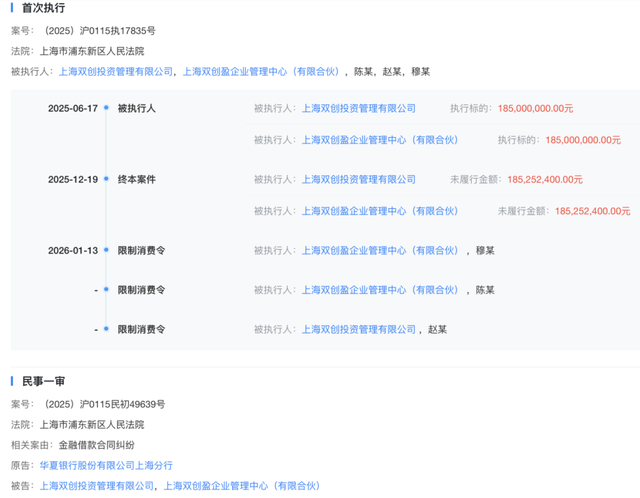Click 上海市浦东新区人民法院 under 民事一审
640x498 pixels.
[92, 425]
